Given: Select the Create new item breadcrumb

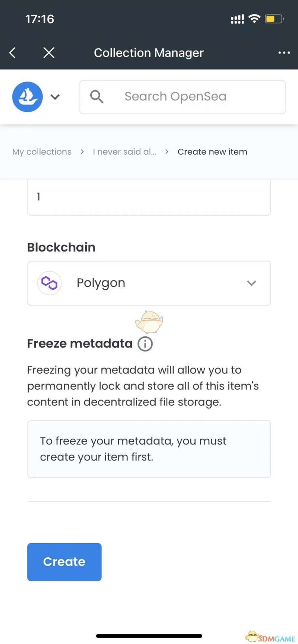Looking at the screenshot, I should [x=212, y=152].
